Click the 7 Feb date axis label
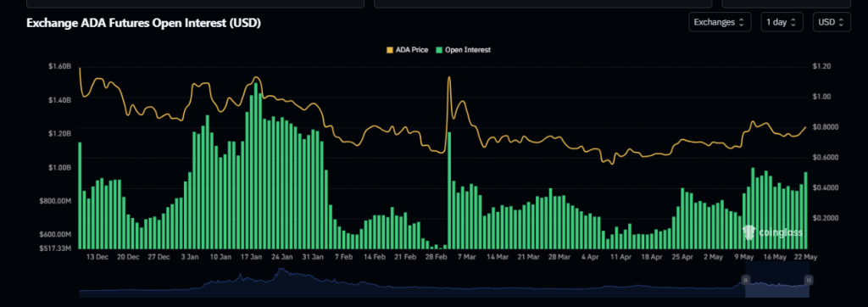868x307 pixels. coord(344,257)
